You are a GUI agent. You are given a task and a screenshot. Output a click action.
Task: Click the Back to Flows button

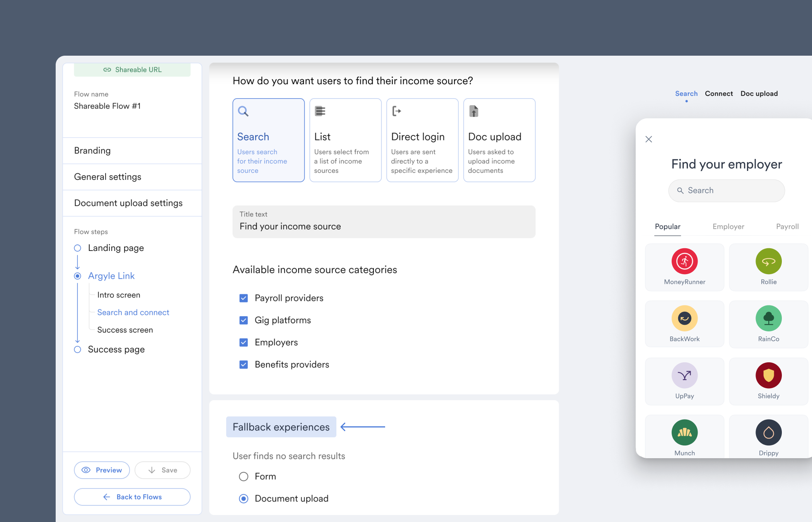(132, 497)
